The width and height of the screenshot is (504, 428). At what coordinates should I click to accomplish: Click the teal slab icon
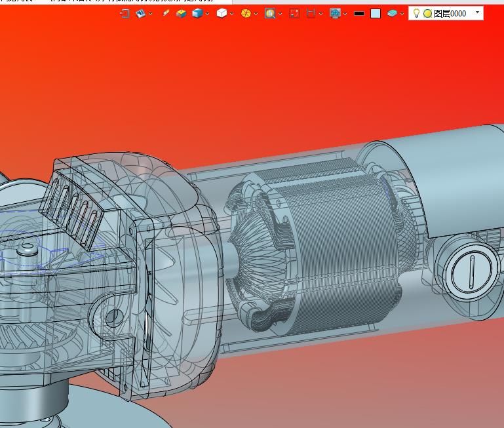click(392, 14)
